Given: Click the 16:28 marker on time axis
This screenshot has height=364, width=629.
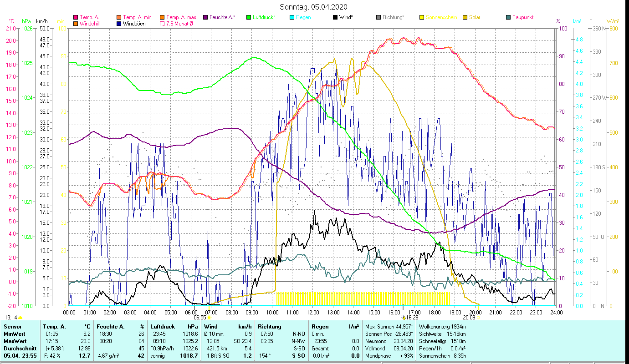Looking at the screenshot, I should pos(404,317).
